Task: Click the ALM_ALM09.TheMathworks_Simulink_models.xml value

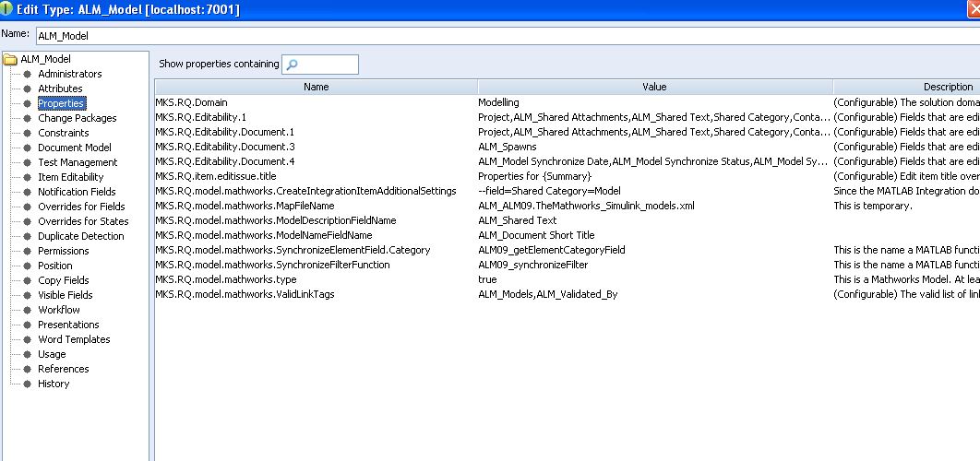Action: tap(586, 206)
